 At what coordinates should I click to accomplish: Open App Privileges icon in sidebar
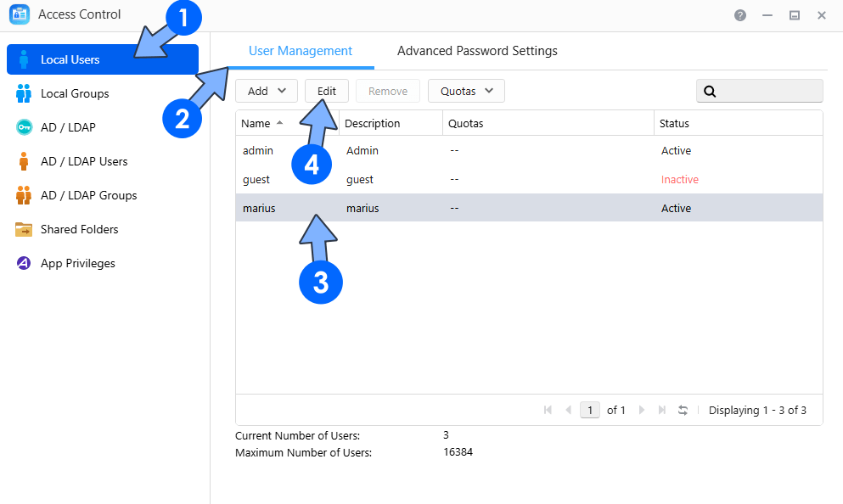pos(24,263)
